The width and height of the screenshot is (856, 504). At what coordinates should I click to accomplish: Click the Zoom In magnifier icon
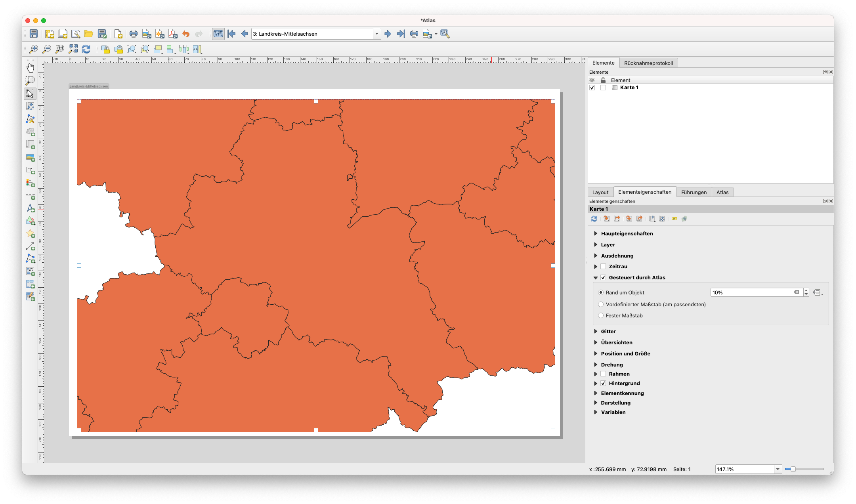34,49
